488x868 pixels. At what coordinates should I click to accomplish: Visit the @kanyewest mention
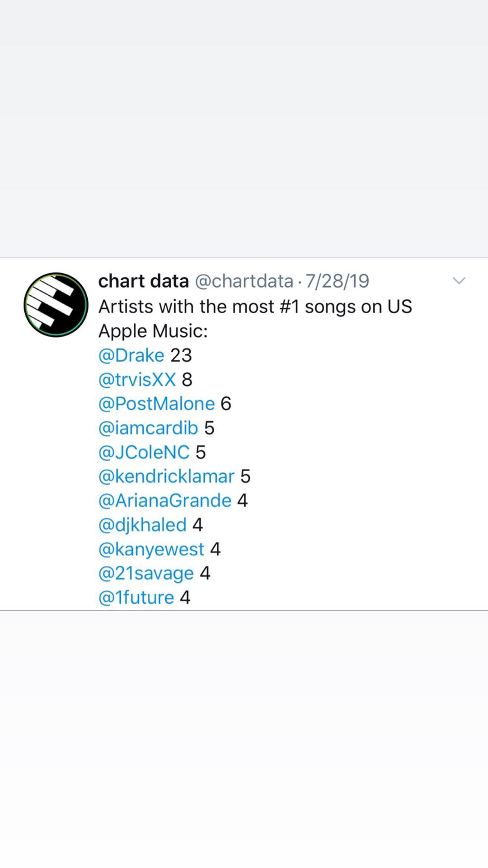(151, 549)
